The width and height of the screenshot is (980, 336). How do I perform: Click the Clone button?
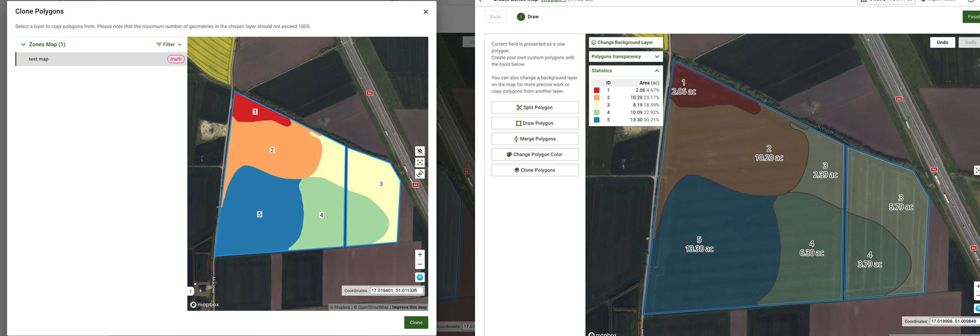[x=416, y=322]
